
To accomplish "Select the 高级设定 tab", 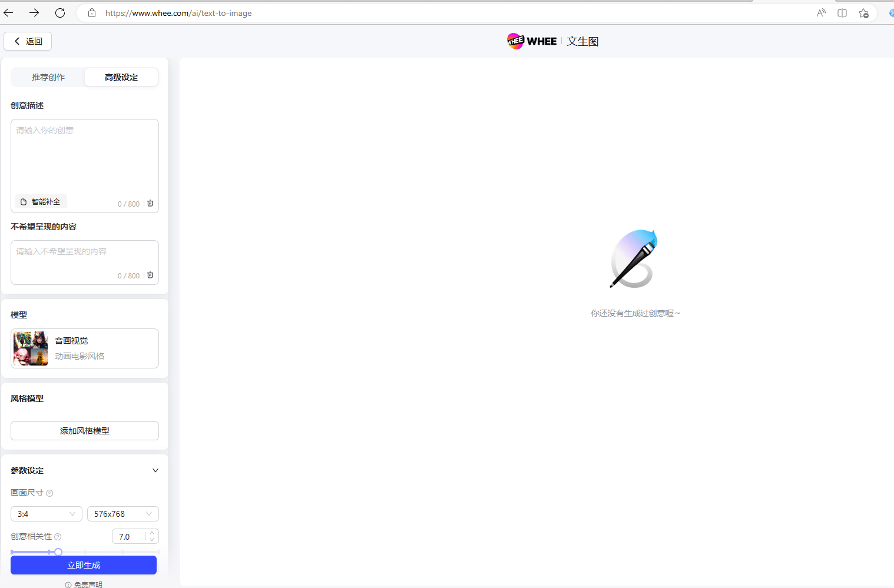I will [121, 77].
